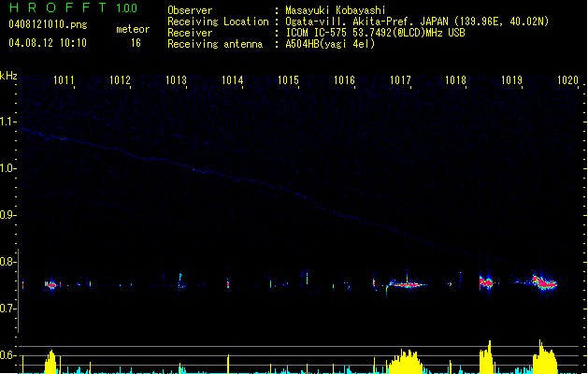This screenshot has width=588, height=374.
Task: Click the date stamp 04.08.12 10:10
Action: pyautogui.click(x=48, y=43)
